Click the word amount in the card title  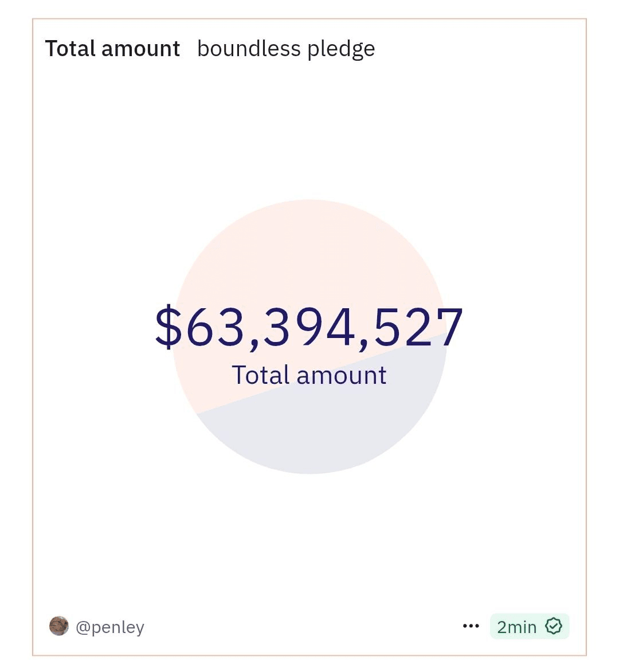[140, 49]
